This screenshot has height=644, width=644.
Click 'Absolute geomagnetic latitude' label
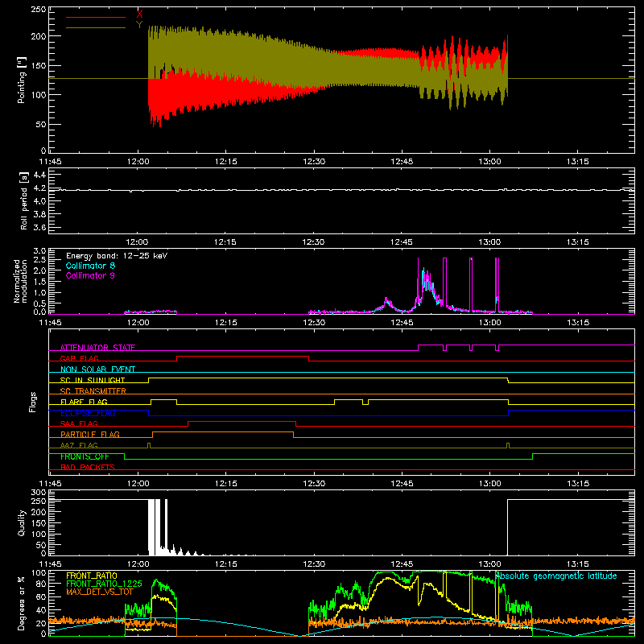click(x=555, y=576)
